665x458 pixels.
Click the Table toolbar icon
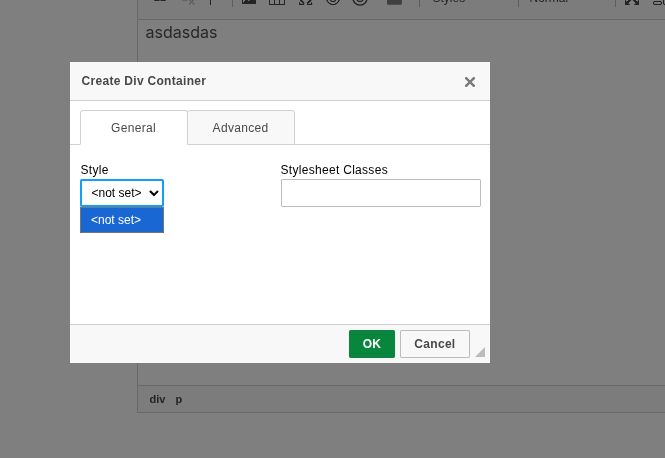(x=277, y=2)
